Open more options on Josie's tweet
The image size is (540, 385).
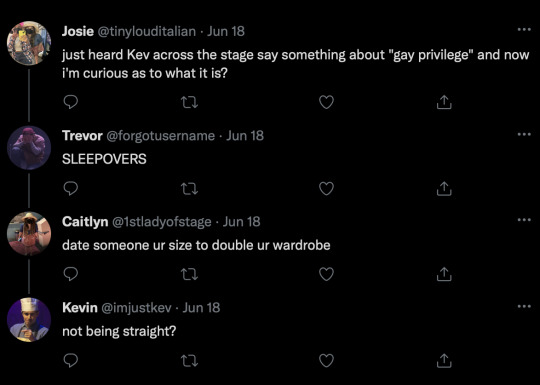coord(524,30)
